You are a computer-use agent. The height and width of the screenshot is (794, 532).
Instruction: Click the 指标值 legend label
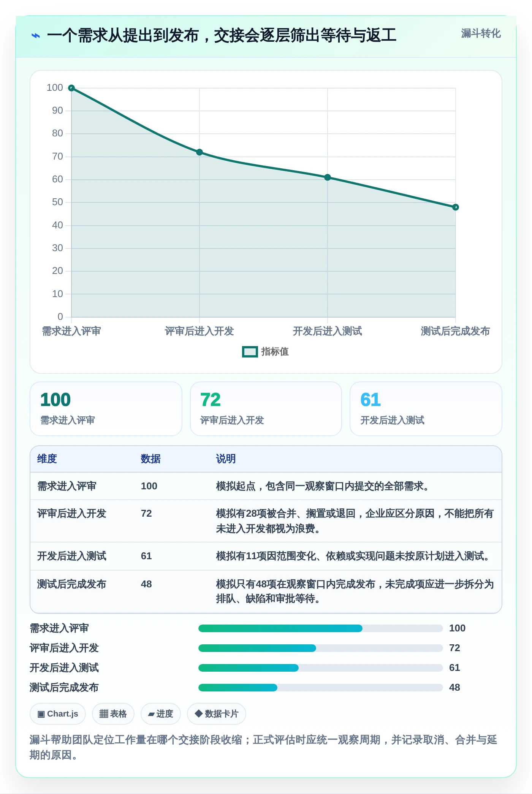[x=275, y=352]
